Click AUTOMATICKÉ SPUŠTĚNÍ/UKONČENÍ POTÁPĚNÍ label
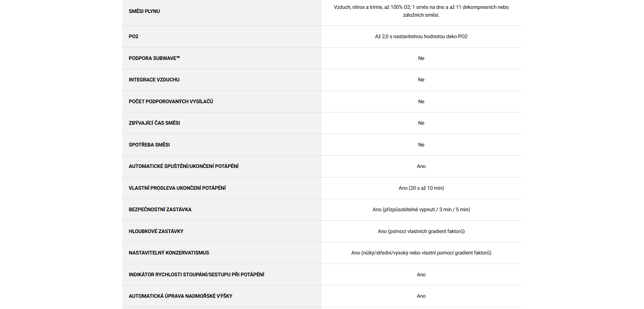 184,166
